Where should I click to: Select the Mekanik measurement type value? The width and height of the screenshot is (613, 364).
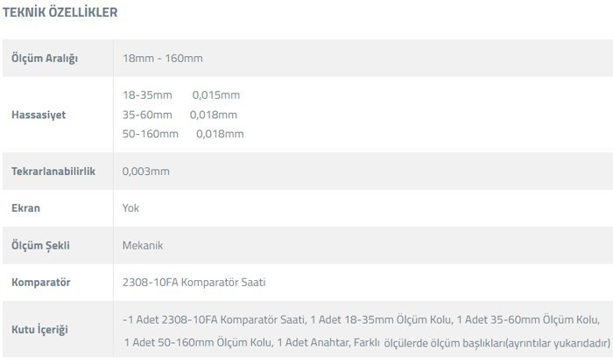tap(143, 246)
